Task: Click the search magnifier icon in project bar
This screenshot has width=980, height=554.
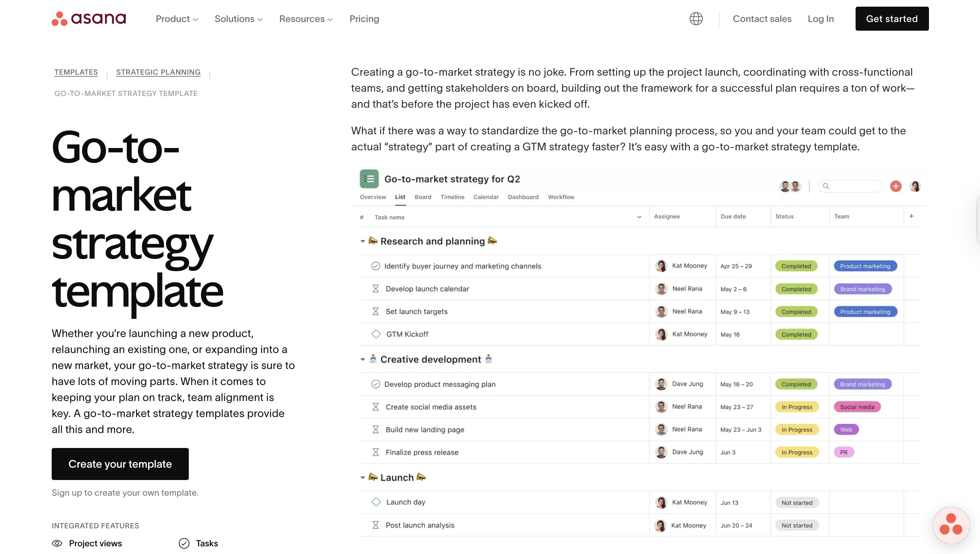Action: click(826, 186)
